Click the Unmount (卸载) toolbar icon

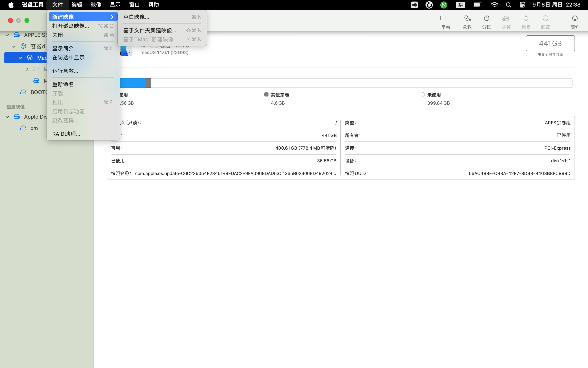(x=546, y=18)
